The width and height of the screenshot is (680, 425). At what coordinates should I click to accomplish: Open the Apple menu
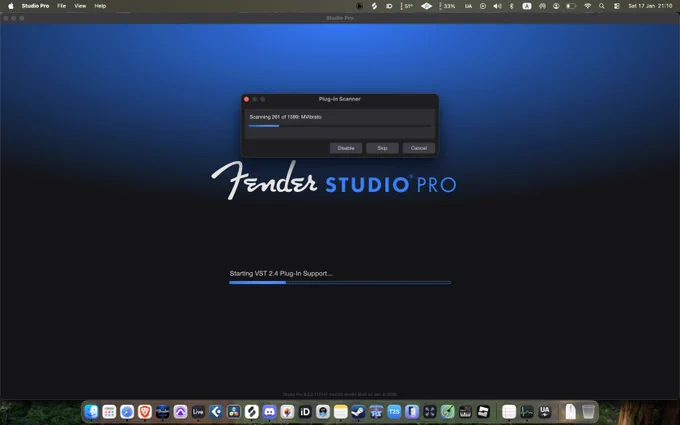[x=11, y=6]
